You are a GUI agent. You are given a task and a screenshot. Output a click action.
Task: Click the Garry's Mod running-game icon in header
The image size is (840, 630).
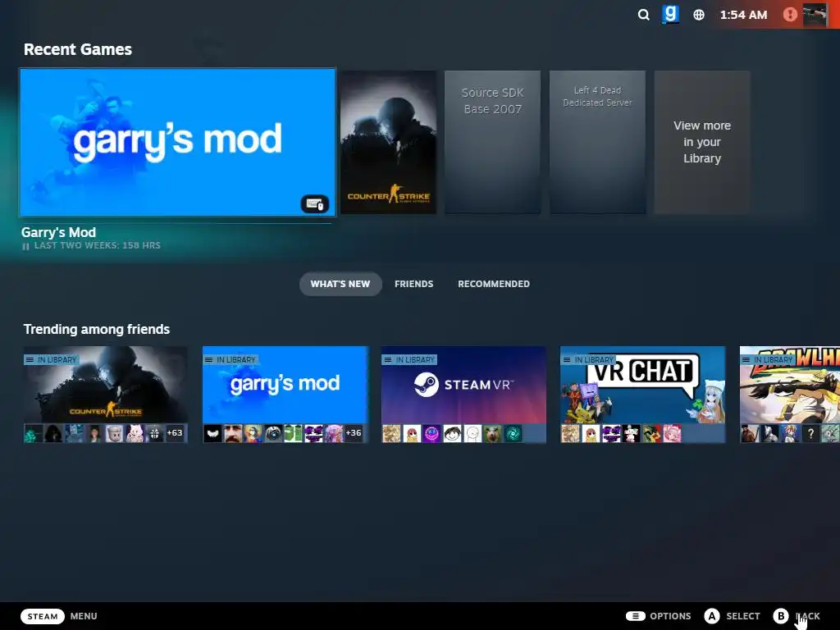(x=670, y=15)
